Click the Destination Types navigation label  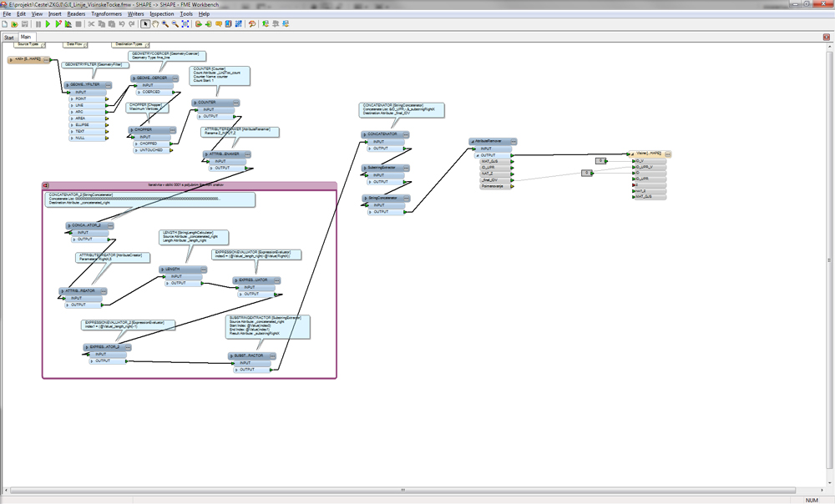(x=129, y=44)
